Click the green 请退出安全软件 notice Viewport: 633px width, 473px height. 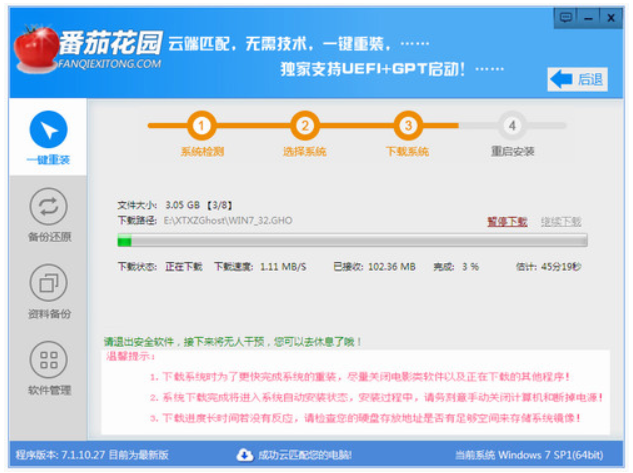(x=233, y=342)
